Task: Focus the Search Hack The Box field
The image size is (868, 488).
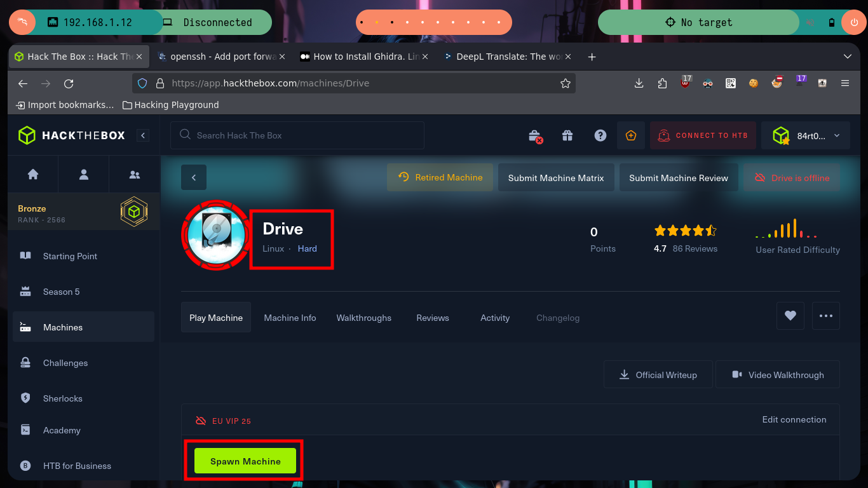Action: [297, 135]
